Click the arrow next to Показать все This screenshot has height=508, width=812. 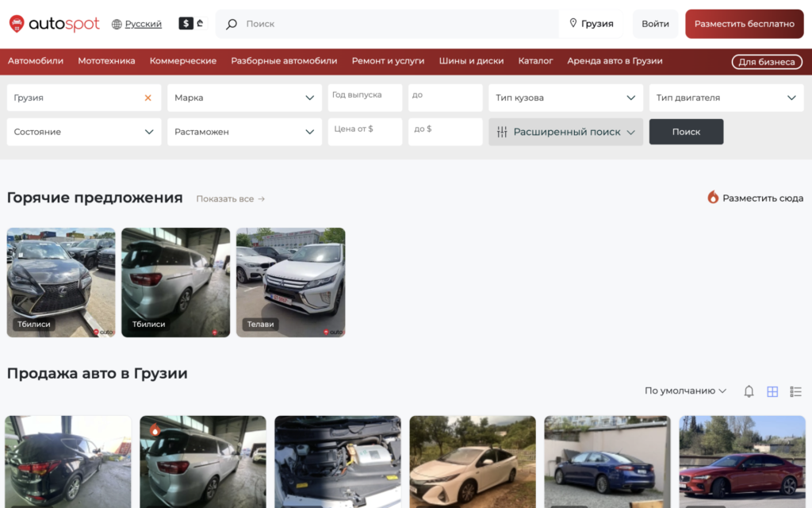coord(262,198)
